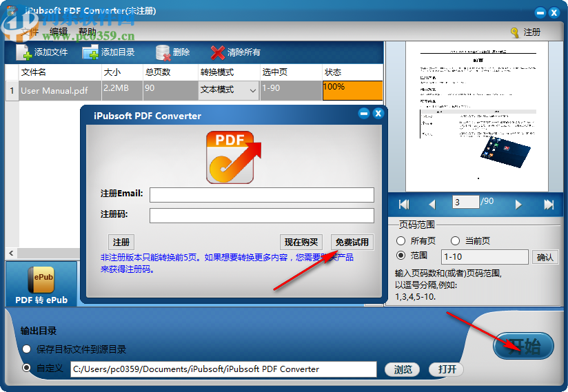This screenshot has height=392, width=568.
Task: Click the Clear All (清除所有) red X icon
Action: (x=217, y=53)
